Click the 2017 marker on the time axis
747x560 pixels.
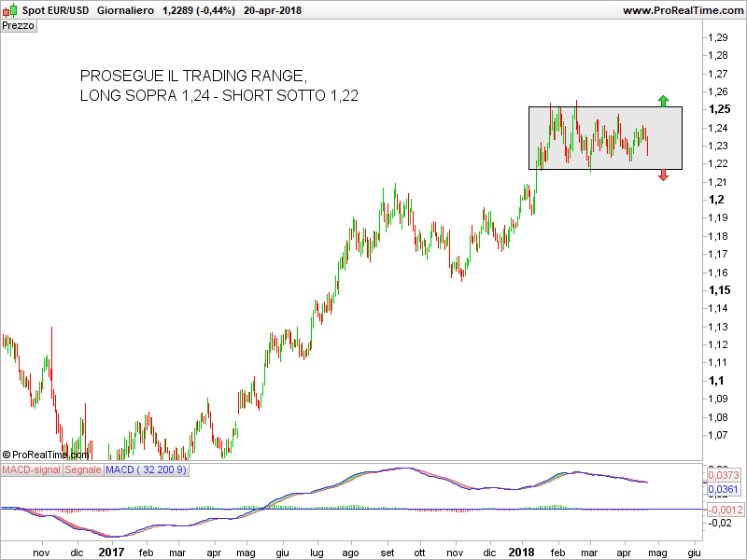point(111,552)
